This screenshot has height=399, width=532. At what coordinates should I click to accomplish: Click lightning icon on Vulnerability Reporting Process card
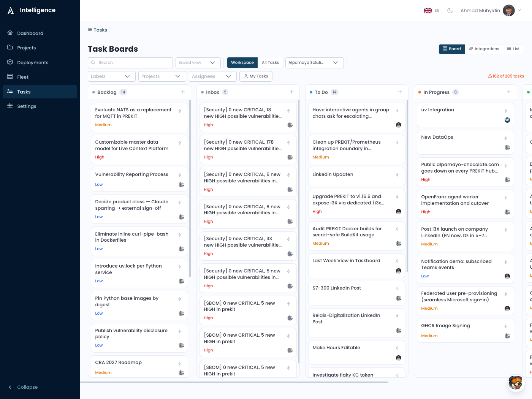point(180,175)
